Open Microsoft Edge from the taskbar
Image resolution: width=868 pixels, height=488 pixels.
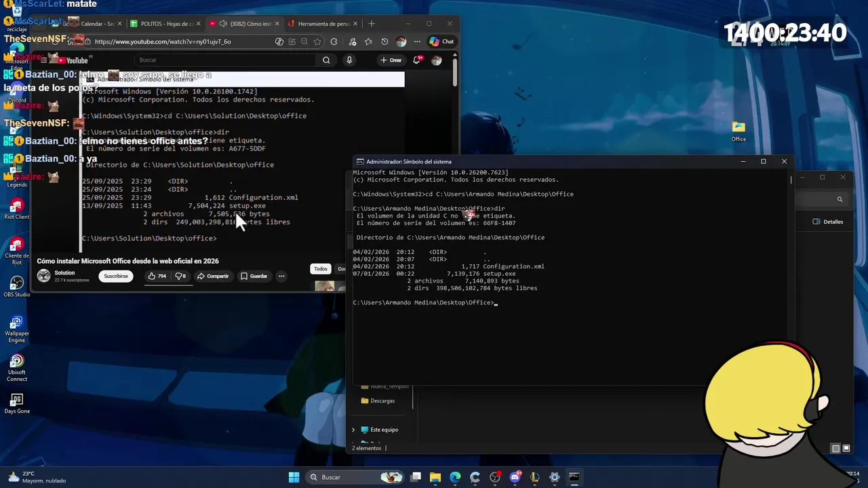coord(455,477)
